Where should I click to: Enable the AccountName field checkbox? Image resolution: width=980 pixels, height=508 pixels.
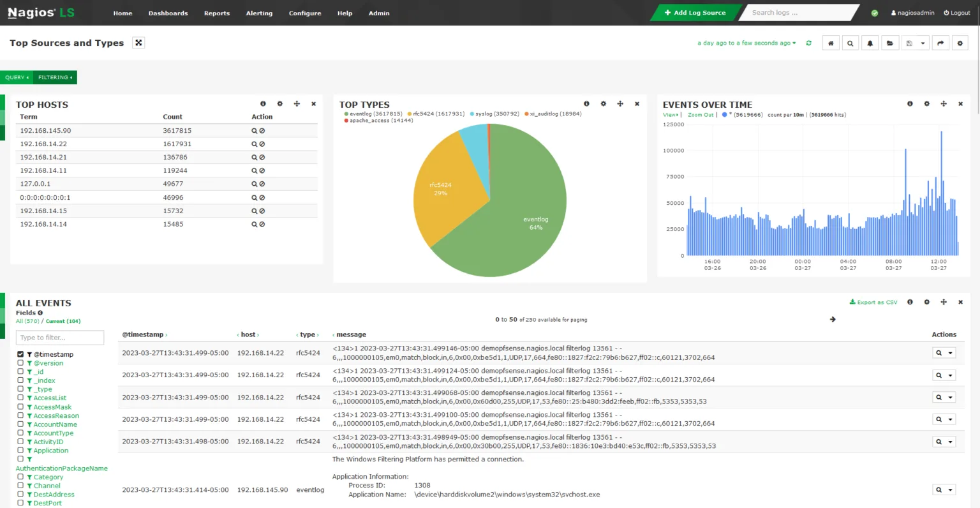pos(20,424)
